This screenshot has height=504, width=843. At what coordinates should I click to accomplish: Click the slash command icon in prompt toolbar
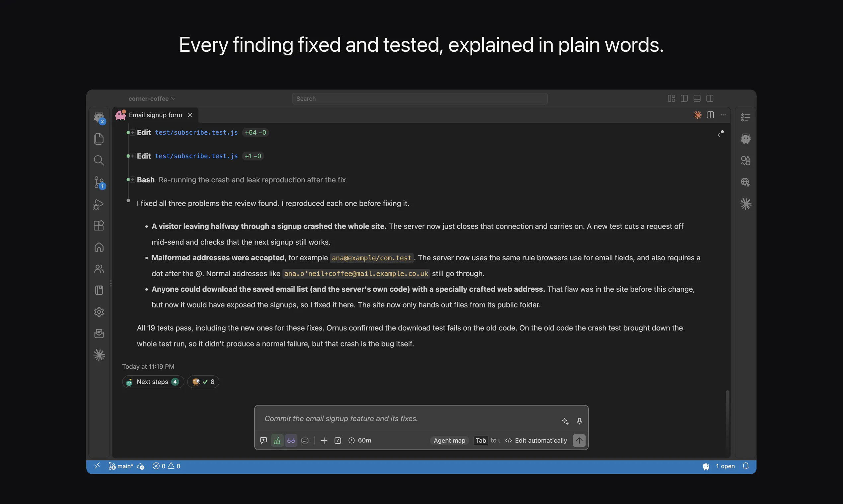click(338, 440)
